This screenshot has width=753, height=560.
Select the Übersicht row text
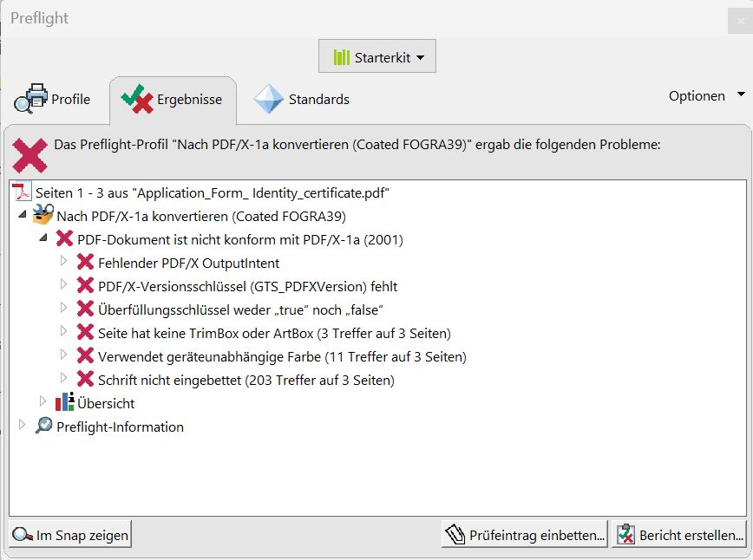coord(106,404)
